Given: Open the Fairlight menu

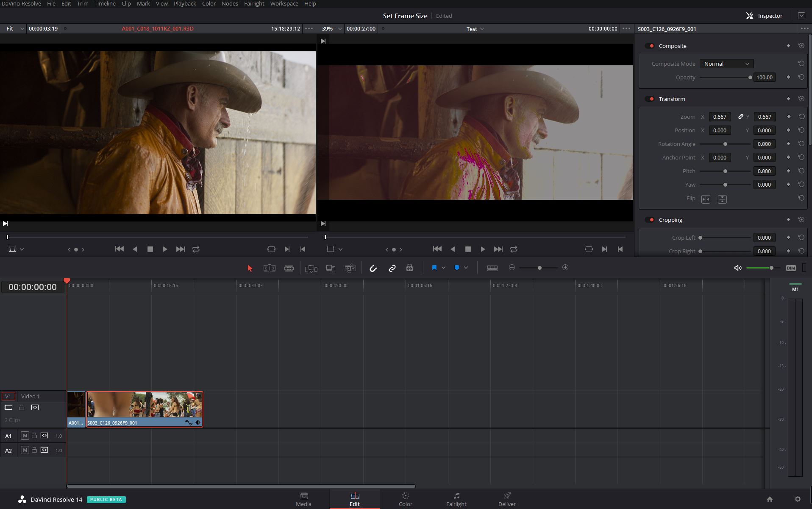Looking at the screenshot, I should coord(254,3).
